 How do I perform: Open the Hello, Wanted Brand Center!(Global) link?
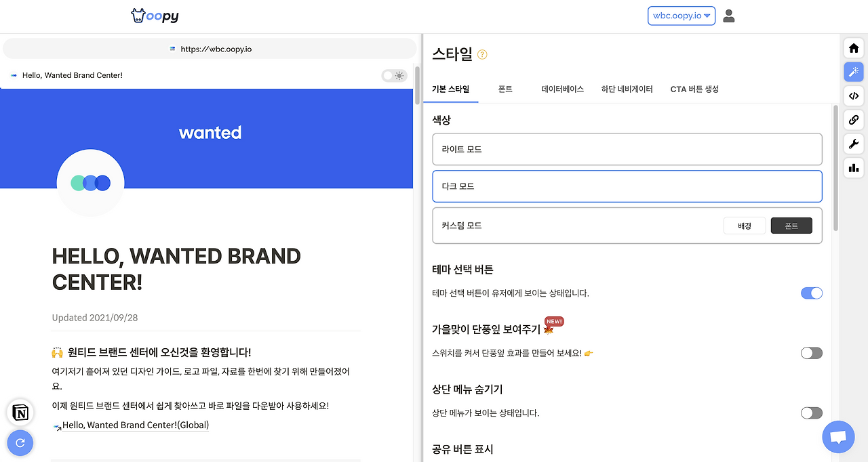pos(136,425)
